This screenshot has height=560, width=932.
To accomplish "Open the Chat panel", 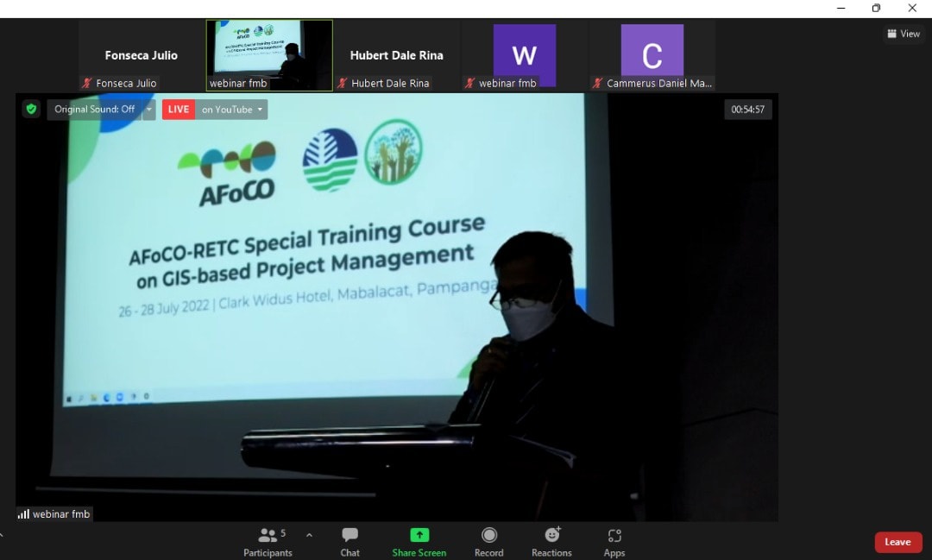I will click(349, 542).
